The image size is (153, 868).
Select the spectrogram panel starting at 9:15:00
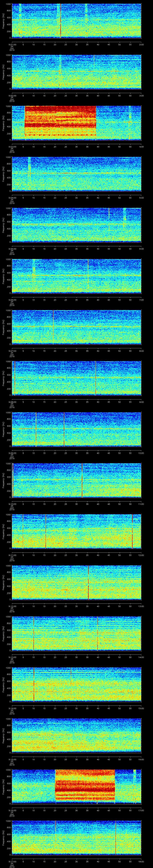tap(76, 736)
